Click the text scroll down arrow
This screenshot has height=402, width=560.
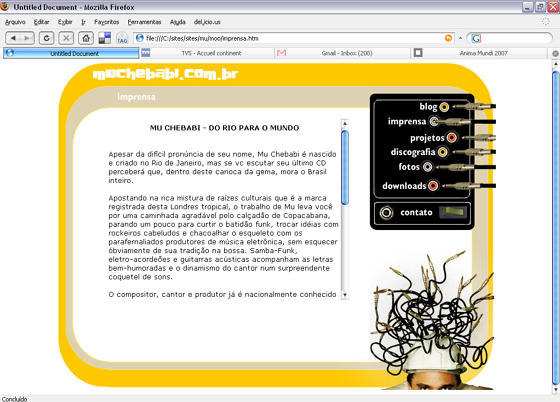pos(345,295)
